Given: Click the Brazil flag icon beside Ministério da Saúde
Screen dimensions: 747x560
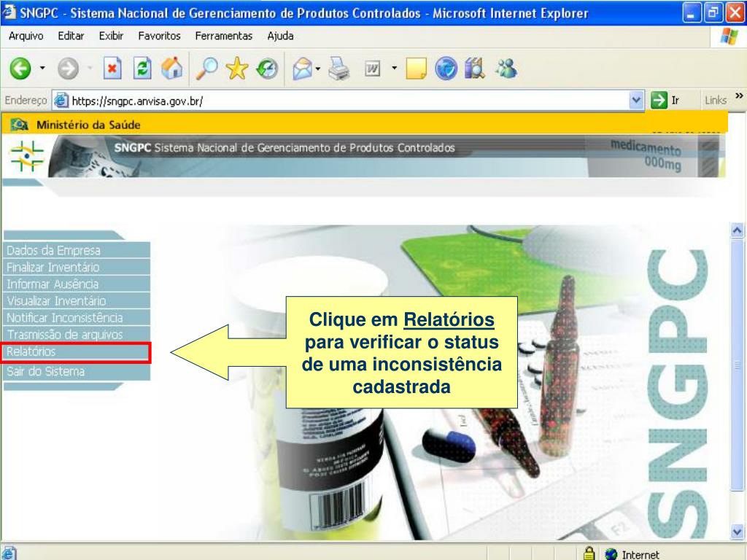Looking at the screenshot, I should 20,125.
